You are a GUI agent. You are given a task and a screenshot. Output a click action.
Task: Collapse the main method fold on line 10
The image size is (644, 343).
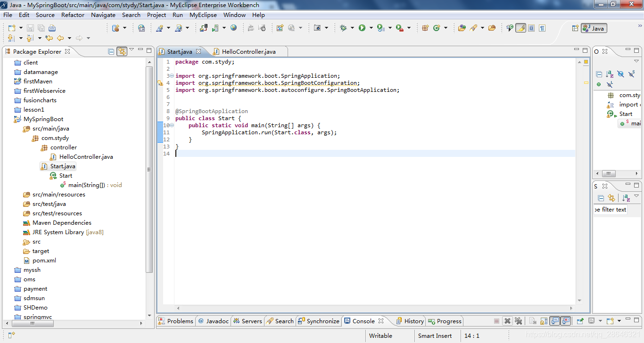pos(172,125)
